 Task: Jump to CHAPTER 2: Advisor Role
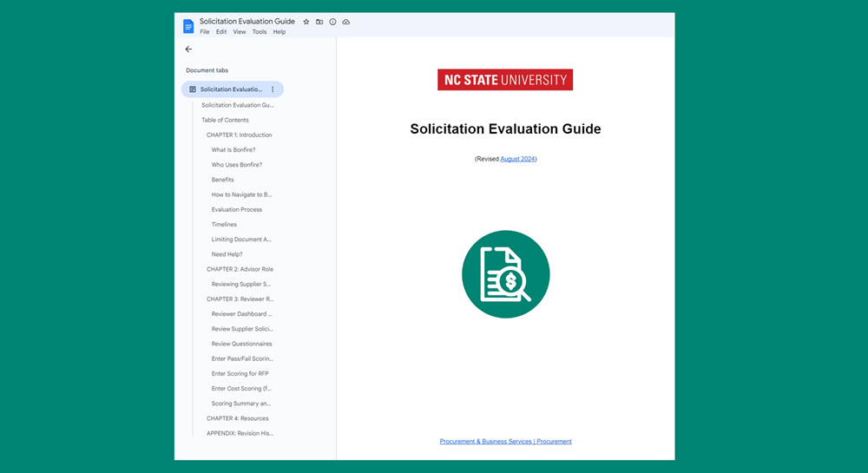(x=240, y=269)
